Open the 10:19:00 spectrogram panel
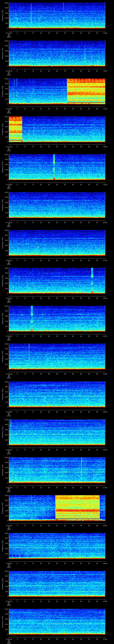 click(57, 205)
